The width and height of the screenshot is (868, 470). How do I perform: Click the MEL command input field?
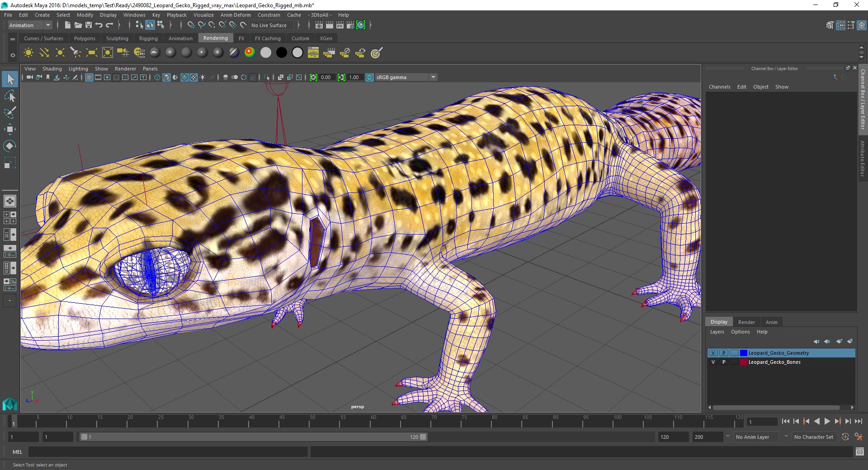[168, 451]
